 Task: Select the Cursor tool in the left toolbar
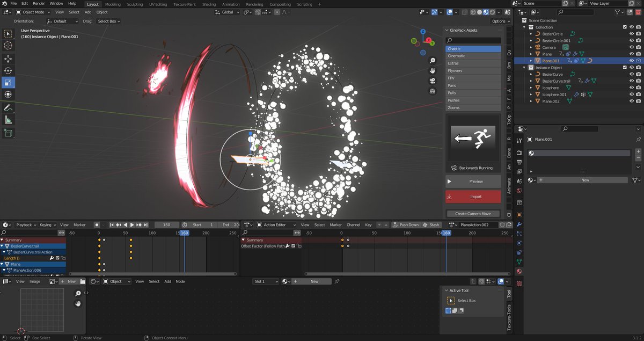8,45
